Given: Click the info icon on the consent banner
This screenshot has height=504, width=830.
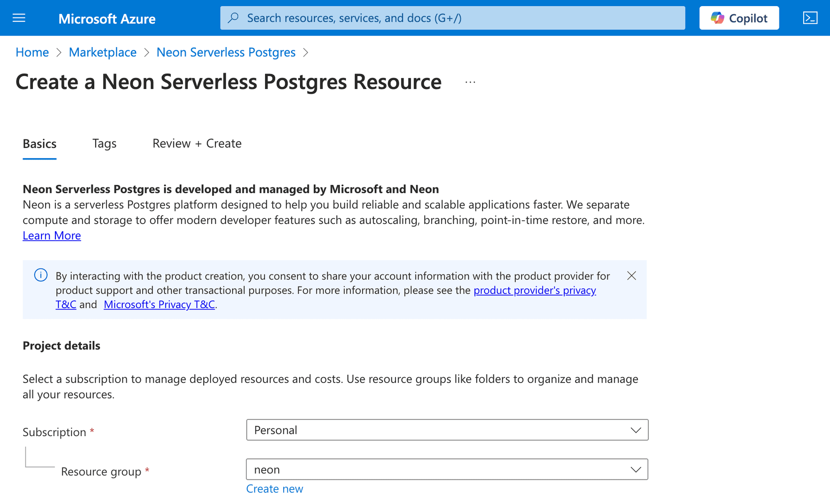Looking at the screenshot, I should click(x=40, y=275).
